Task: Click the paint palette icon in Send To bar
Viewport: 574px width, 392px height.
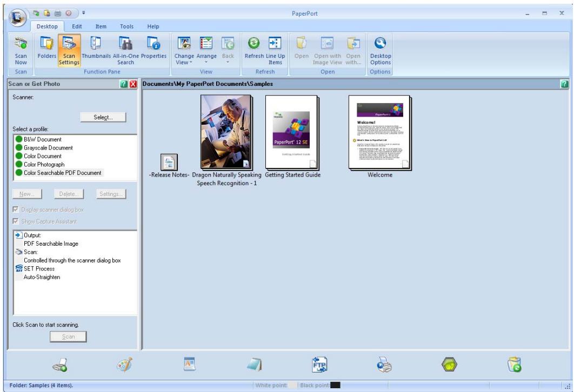Action: click(x=124, y=365)
